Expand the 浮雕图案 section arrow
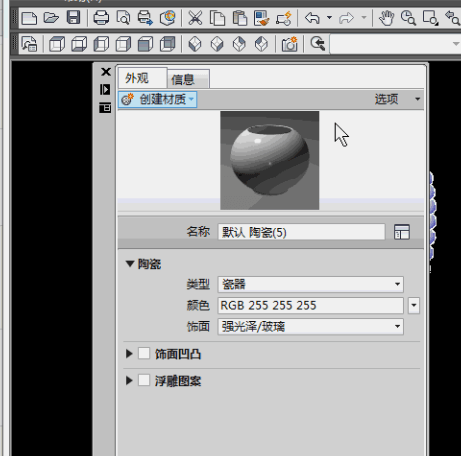 coord(129,380)
